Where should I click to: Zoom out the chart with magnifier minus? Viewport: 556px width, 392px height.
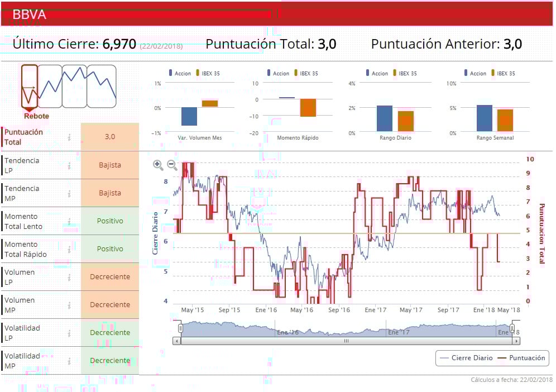(172, 165)
